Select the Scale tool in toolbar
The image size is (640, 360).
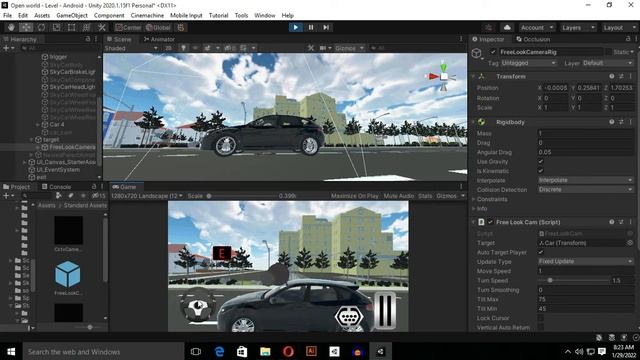[x=56, y=27]
